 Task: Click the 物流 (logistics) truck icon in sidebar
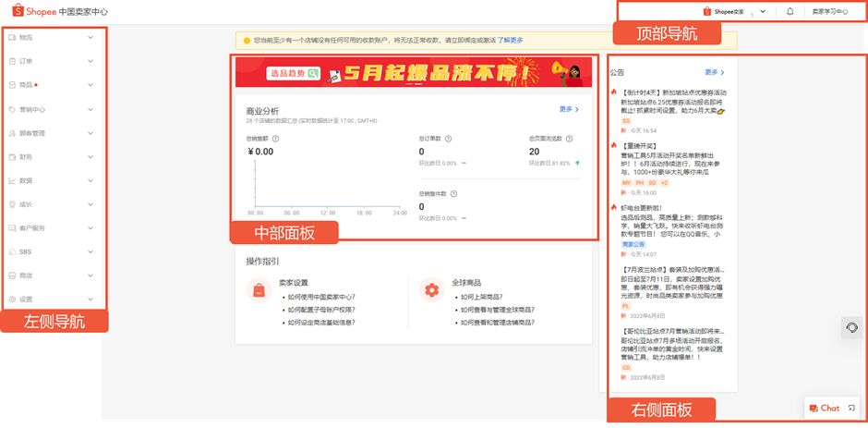[x=12, y=38]
